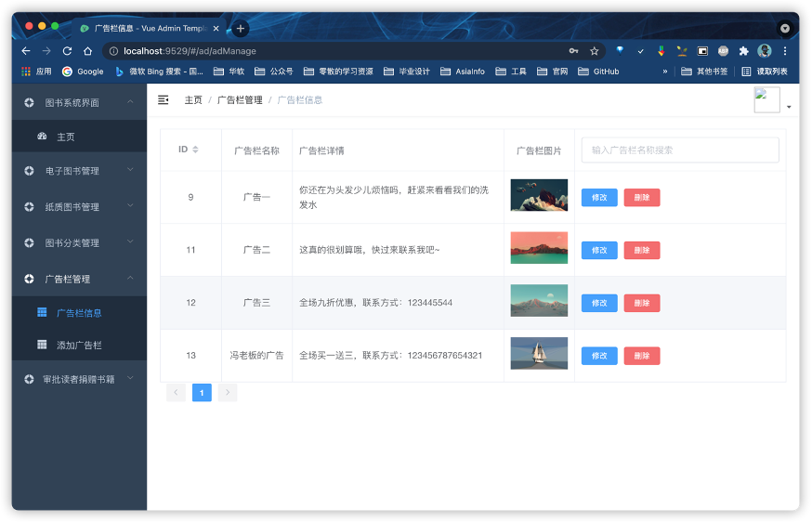
Task: Open the password key icon in address bar
Action: click(573, 51)
